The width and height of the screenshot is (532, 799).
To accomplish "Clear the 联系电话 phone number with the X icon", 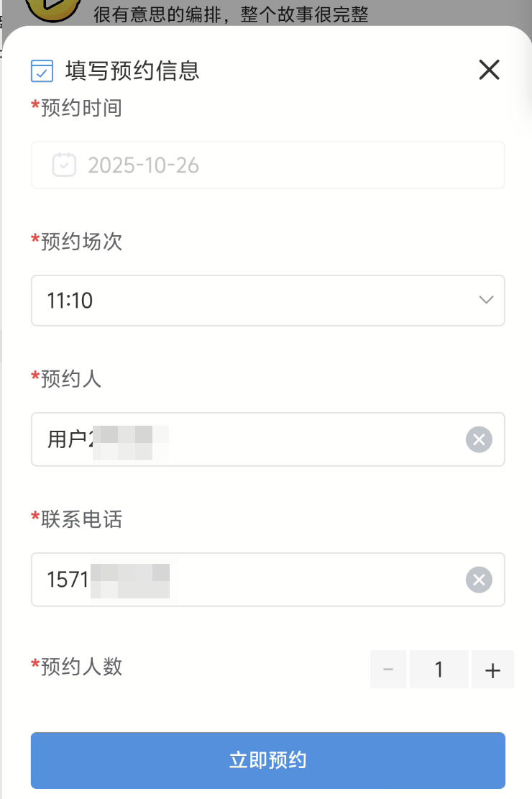I will pyautogui.click(x=479, y=579).
